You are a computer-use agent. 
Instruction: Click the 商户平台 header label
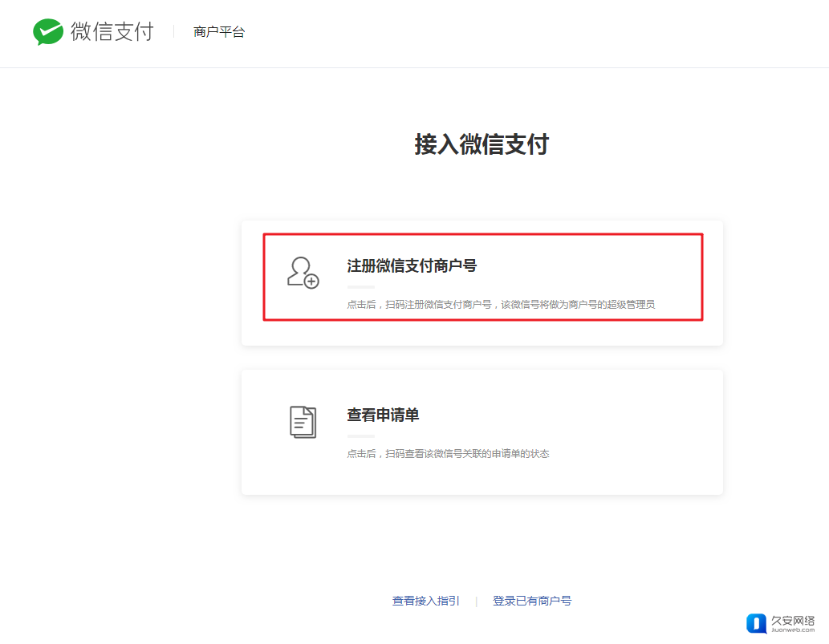pos(219,32)
